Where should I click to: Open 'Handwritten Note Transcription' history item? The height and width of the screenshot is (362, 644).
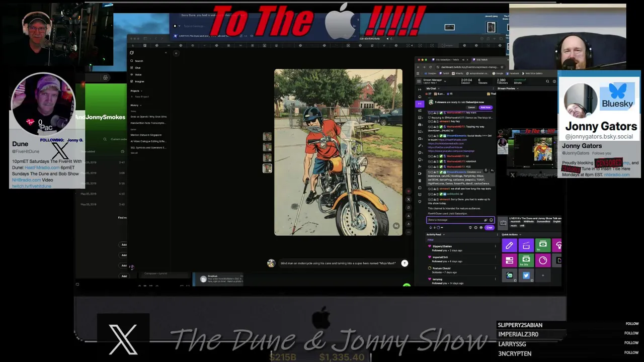pos(148,123)
